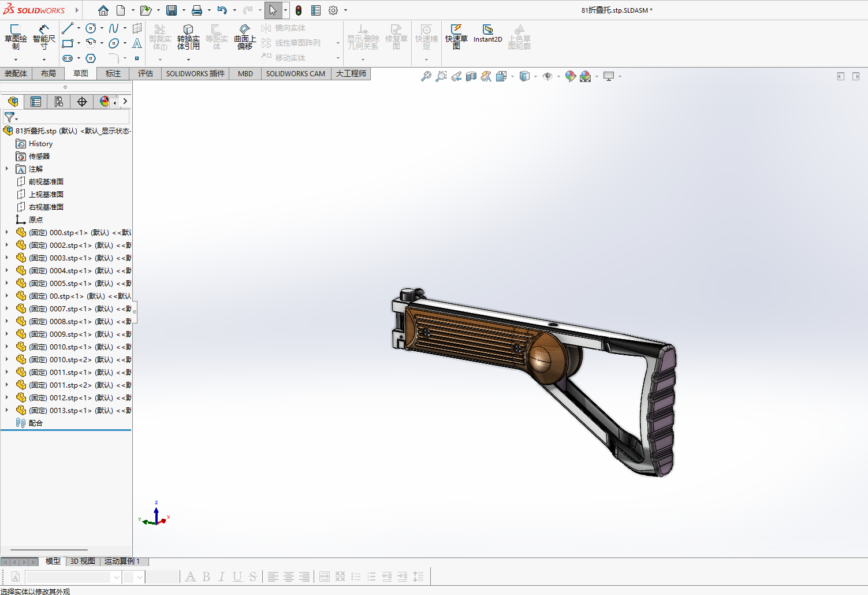Image resolution: width=868 pixels, height=595 pixels.
Task: Select 原点 origin in feature tree
Action: 29,220
